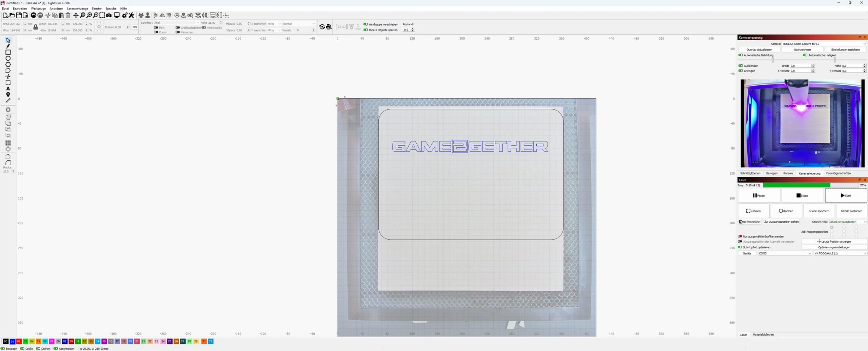Select the position marker pin tool
The width and height of the screenshot is (868, 351).
pos(8,95)
